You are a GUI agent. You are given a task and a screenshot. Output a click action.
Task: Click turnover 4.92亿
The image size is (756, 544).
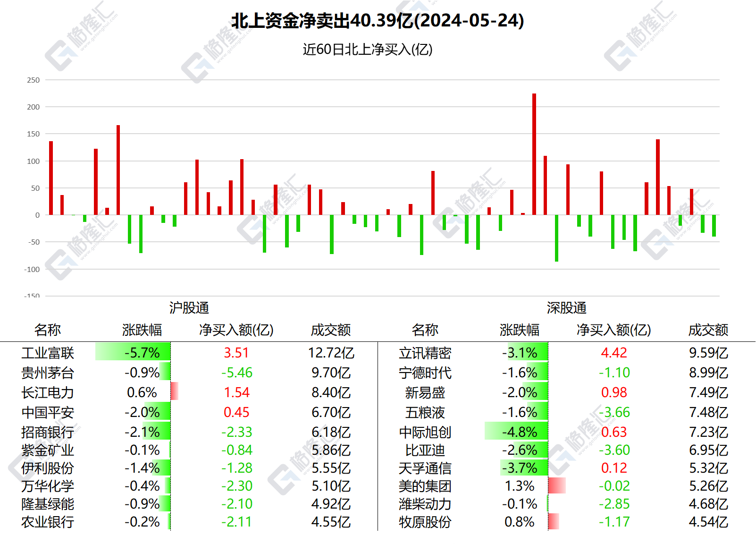(331, 504)
